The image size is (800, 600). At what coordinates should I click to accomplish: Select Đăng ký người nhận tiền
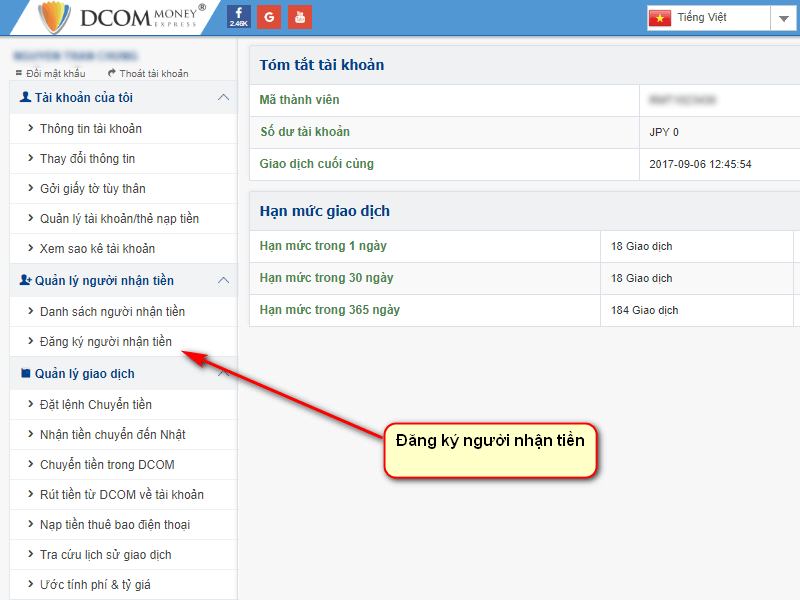click(x=105, y=342)
